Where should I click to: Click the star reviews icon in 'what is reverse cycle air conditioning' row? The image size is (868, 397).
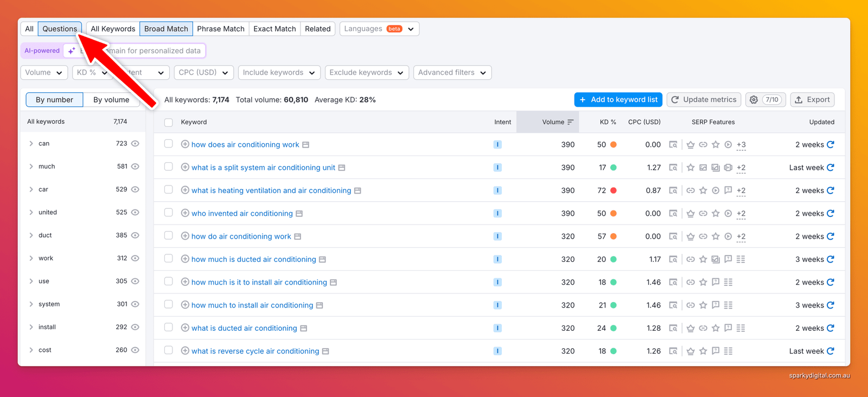(x=703, y=351)
